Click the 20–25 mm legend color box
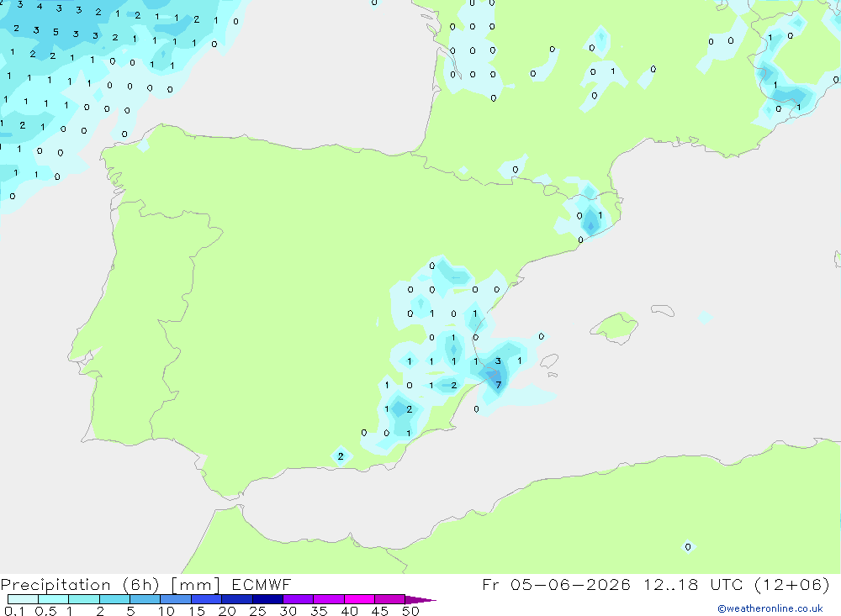The image size is (841, 616). point(236,599)
